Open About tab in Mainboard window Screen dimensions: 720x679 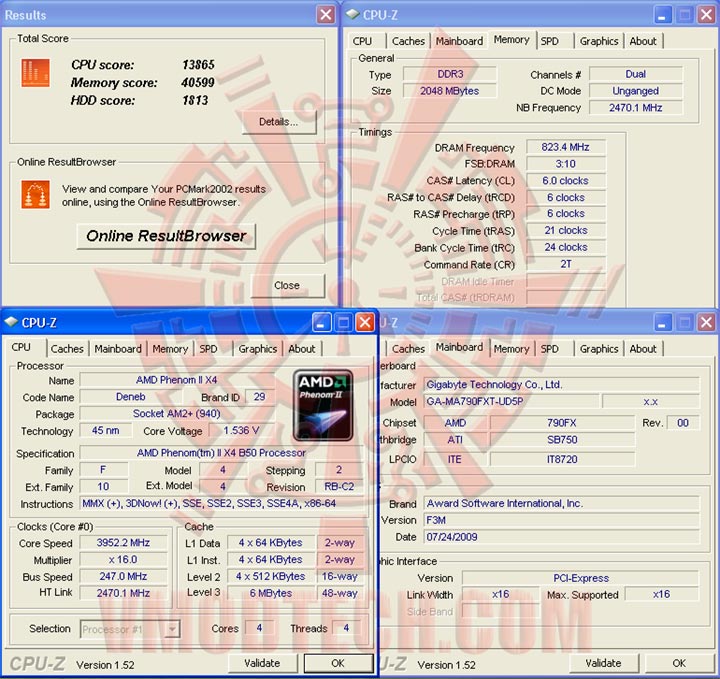[x=643, y=349]
